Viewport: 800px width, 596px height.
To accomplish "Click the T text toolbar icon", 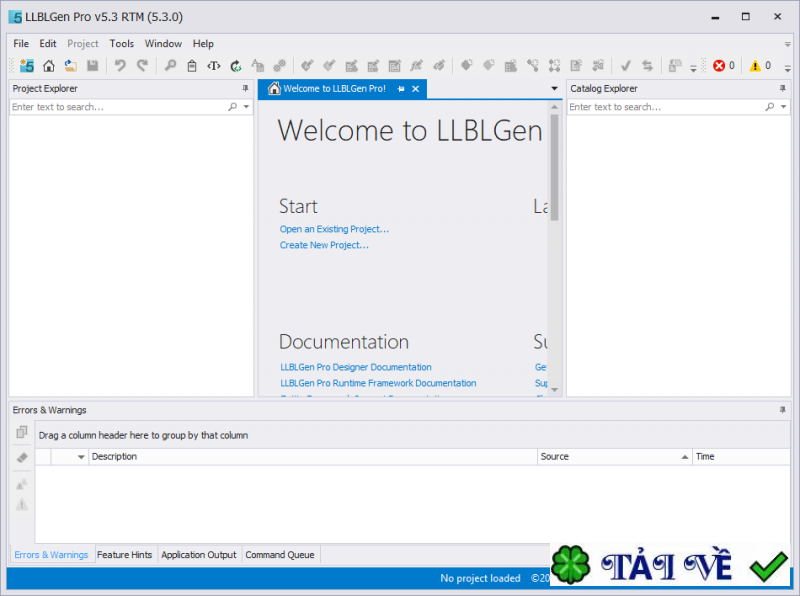I will [x=214, y=65].
